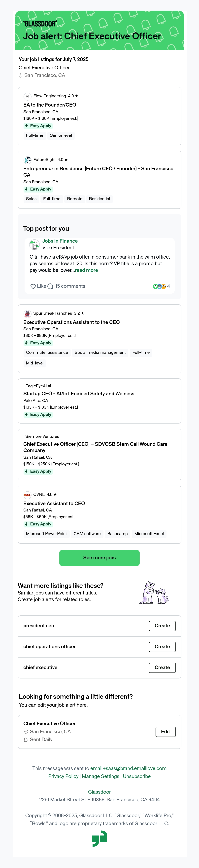Viewport: 199px width, 868px height.
Task: Click the heart Like icon on the post
Action: pos(33,286)
